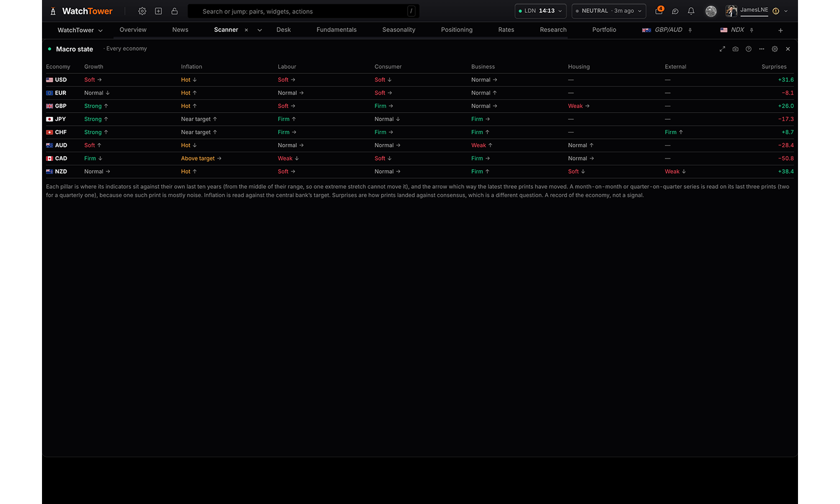
Task: Select the Rates tab
Action: (x=506, y=30)
